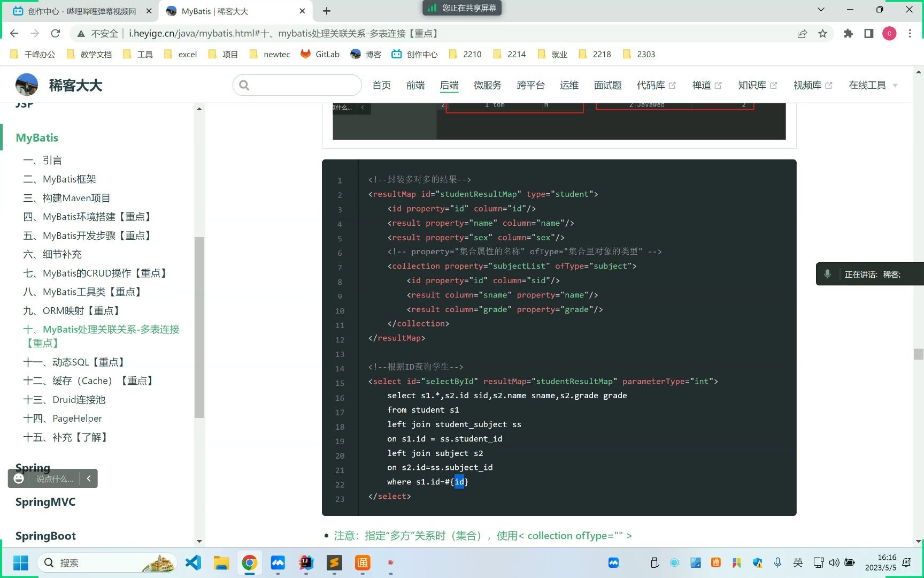Open IntelliJ IDEA from taskbar
The width and height of the screenshot is (924, 578).
[x=306, y=562]
